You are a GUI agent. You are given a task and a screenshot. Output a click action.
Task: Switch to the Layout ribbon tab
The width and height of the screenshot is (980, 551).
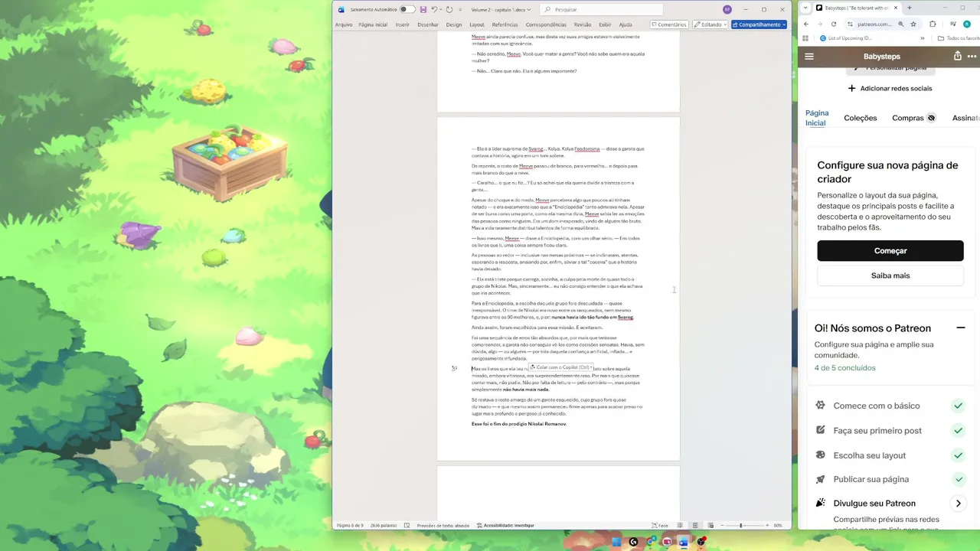coord(477,24)
